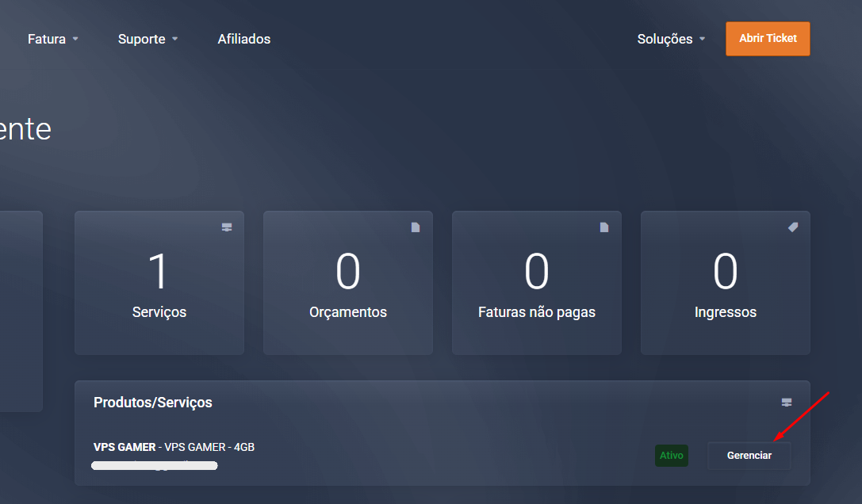Viewport: 862px width, 504px height.
Task: Open the Suporte dropdown menu
Action: 147,39
